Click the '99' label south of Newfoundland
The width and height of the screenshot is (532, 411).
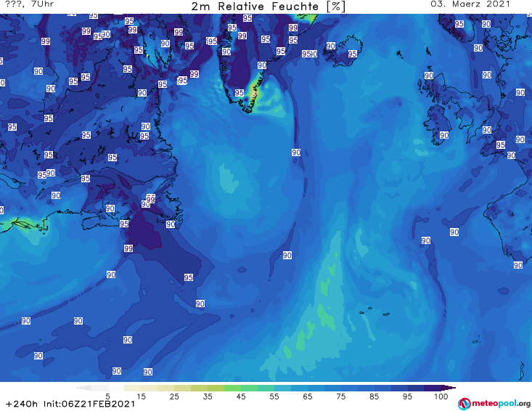(128, 248)
